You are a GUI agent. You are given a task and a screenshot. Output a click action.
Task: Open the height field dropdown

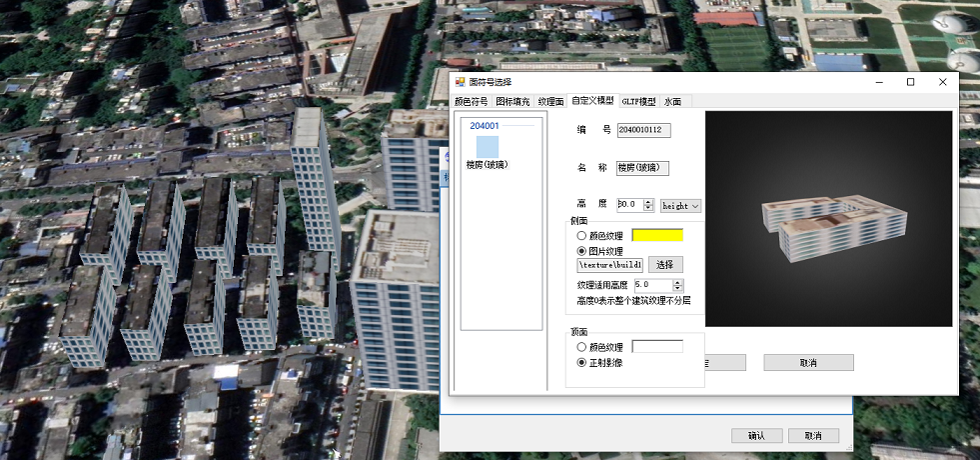[680, 205]
